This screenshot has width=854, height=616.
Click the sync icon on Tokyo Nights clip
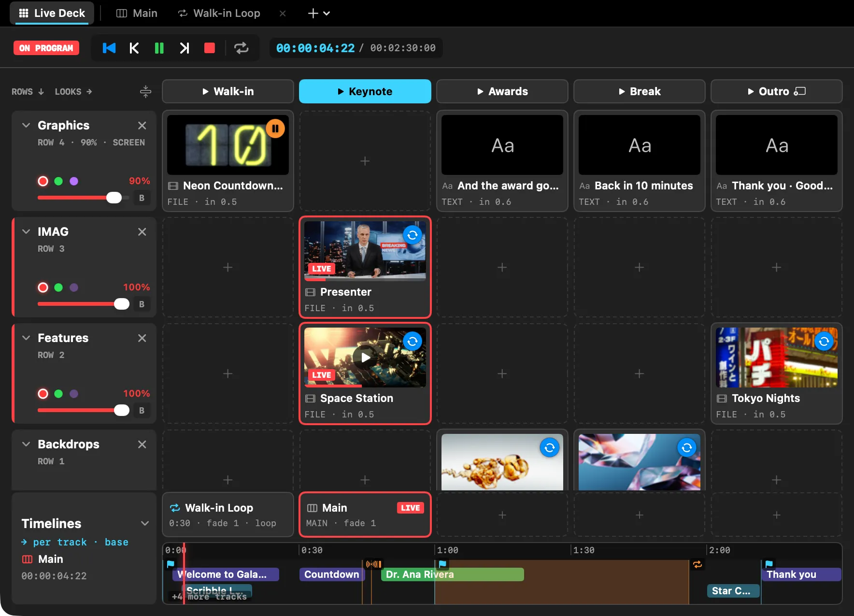click(824, 342)
